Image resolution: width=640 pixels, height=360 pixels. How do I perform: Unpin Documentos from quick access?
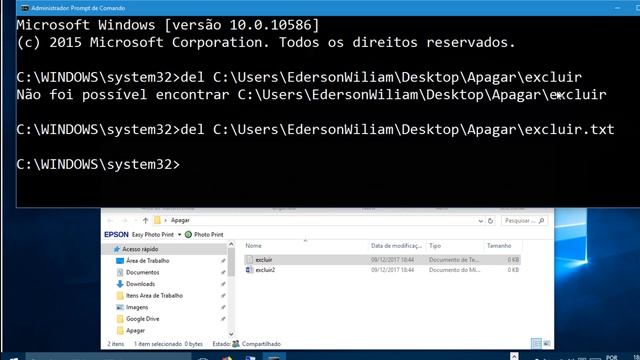click(x=223, y=272)
